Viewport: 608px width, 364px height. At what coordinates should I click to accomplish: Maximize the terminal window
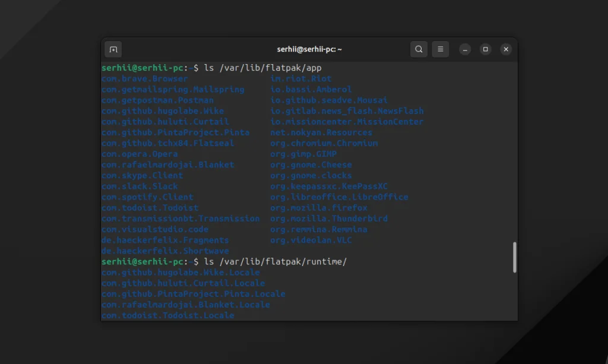click(485, 49)
